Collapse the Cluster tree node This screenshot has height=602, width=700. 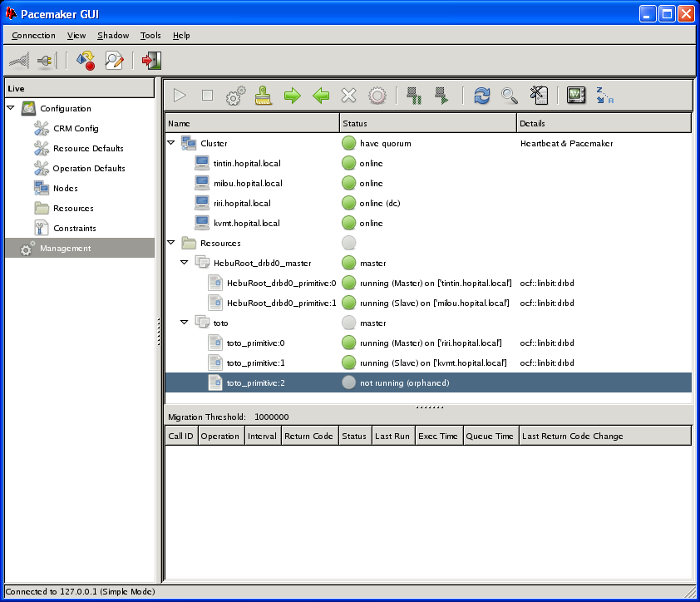coord(171,143)
